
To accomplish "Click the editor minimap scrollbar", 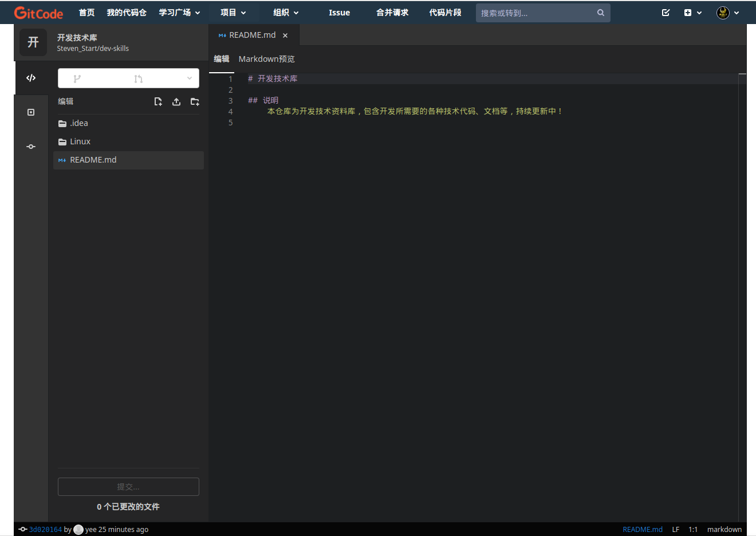I will 742,297.
